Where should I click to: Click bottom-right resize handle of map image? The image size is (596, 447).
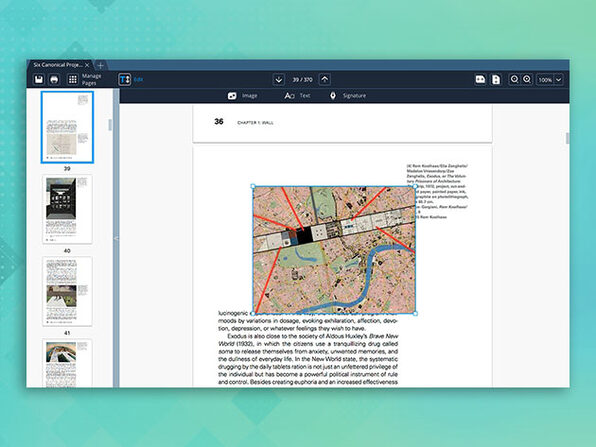(x=415, y=313)
